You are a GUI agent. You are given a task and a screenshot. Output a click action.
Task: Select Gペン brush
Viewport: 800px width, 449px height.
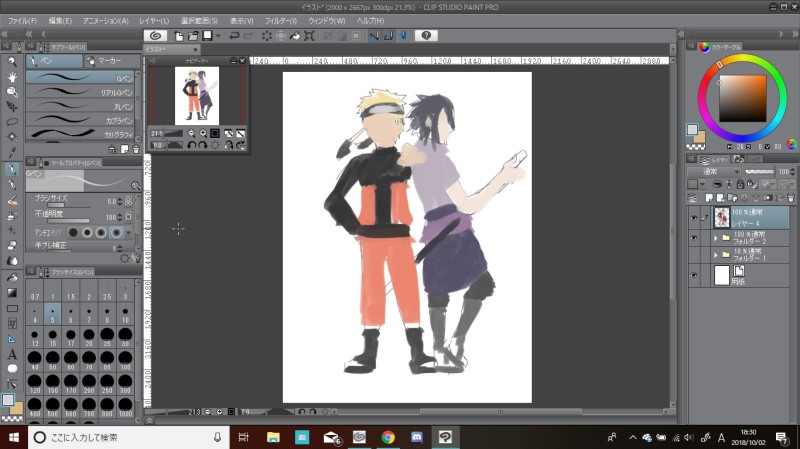[x=80, y=78]
